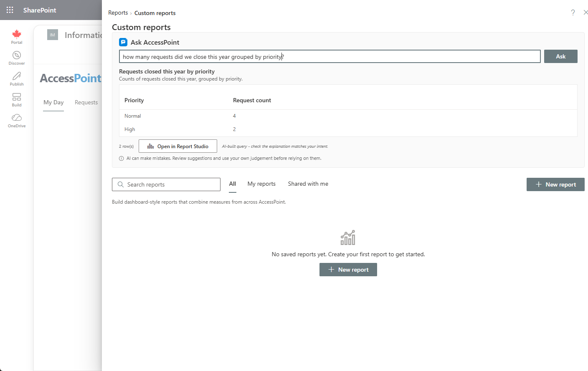Click the top-right New report button
The width and height of the screenshot is (588, 371).
coord(555,184)
